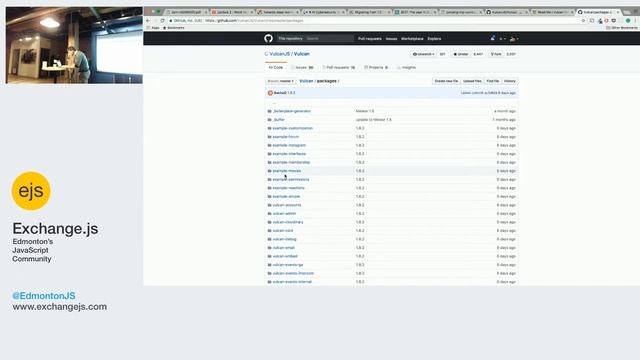This screenshot has height=360, width=640.
Task: Open the Branch master dropdown
Action: tap(280, 81)
